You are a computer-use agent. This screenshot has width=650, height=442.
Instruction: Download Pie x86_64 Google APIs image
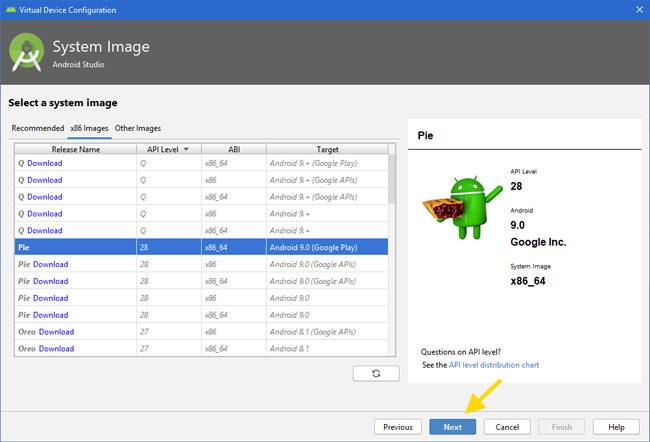pos(51,281)
